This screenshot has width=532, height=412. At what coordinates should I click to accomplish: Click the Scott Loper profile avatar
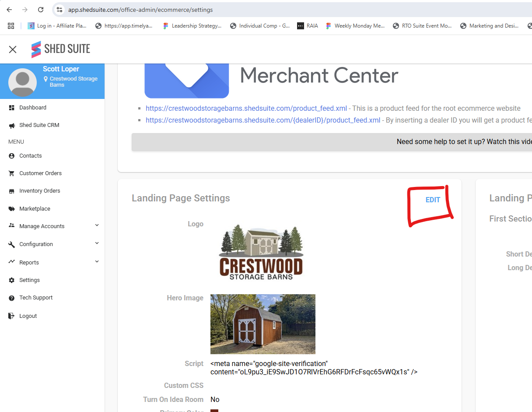(22, 82)
